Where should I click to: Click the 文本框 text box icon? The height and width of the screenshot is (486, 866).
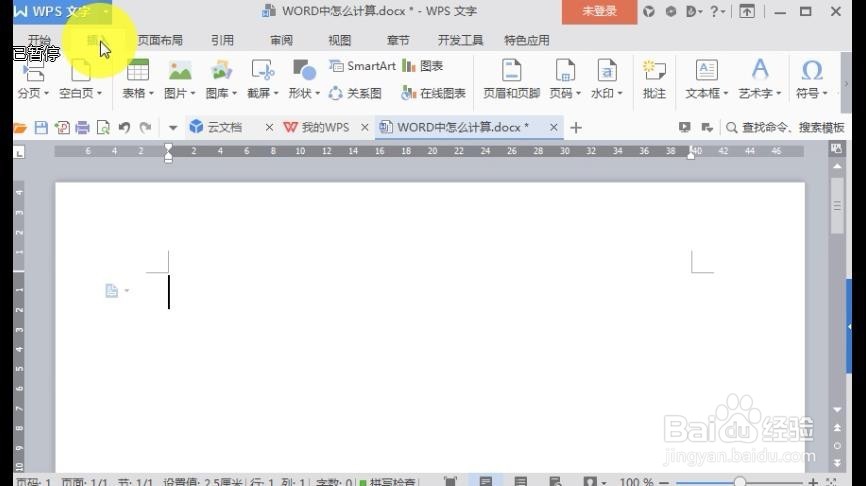(x=706, y=71)
